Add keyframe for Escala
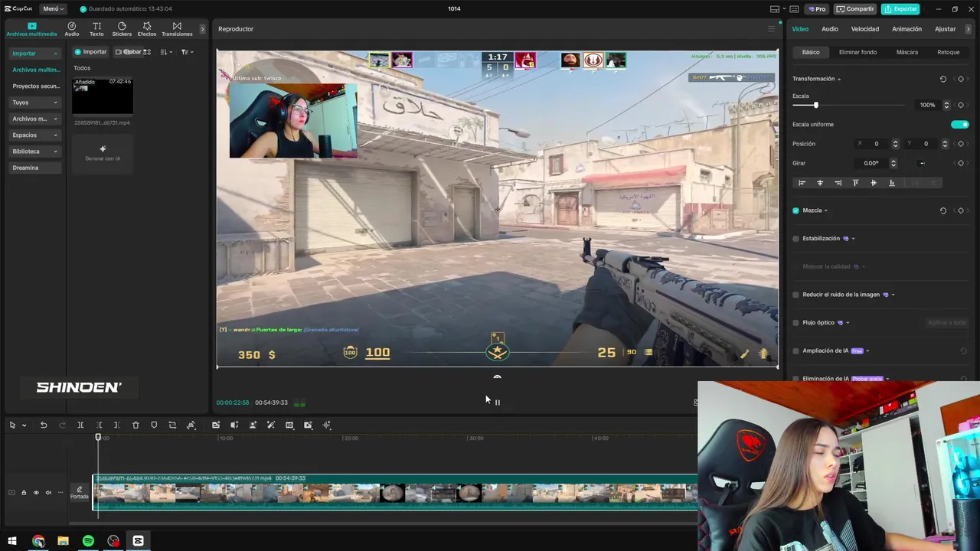The height and width of the screenshot is (551, 980). (x=961, y=105)
